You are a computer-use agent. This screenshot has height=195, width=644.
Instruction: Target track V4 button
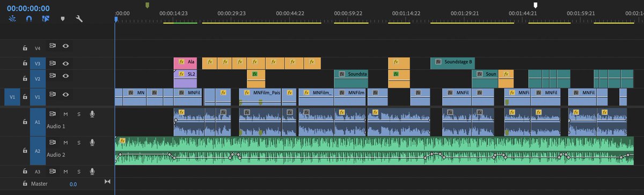tap(38, 48)
